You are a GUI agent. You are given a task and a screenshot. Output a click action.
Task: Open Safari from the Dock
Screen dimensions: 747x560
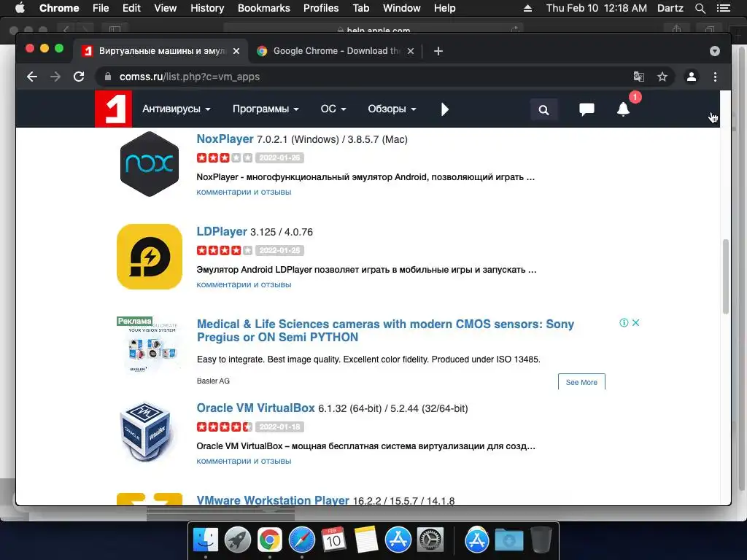pos(301,540)
